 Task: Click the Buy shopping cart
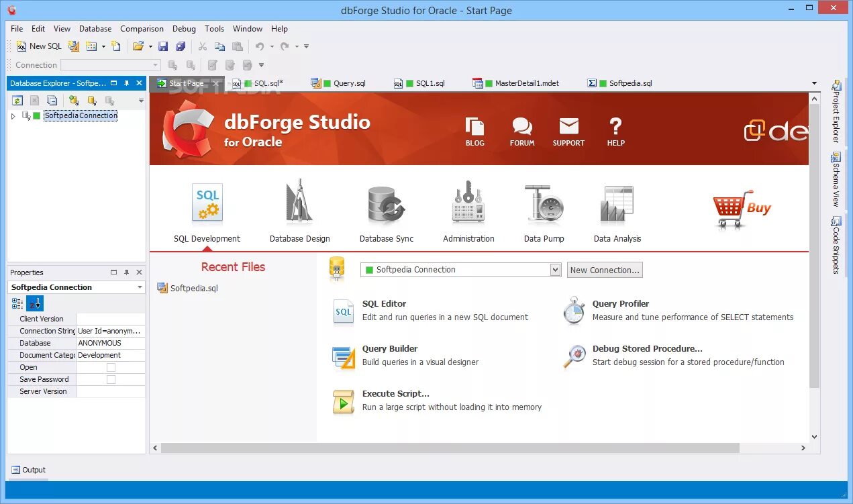click(x=742, y=209)
